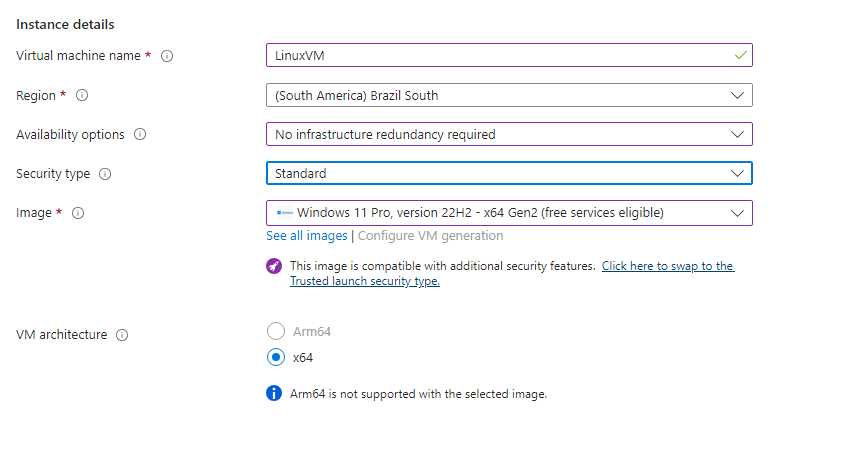844x460 pixels.
Task: Click the Configure VM generation link
Action: (430, 236)
